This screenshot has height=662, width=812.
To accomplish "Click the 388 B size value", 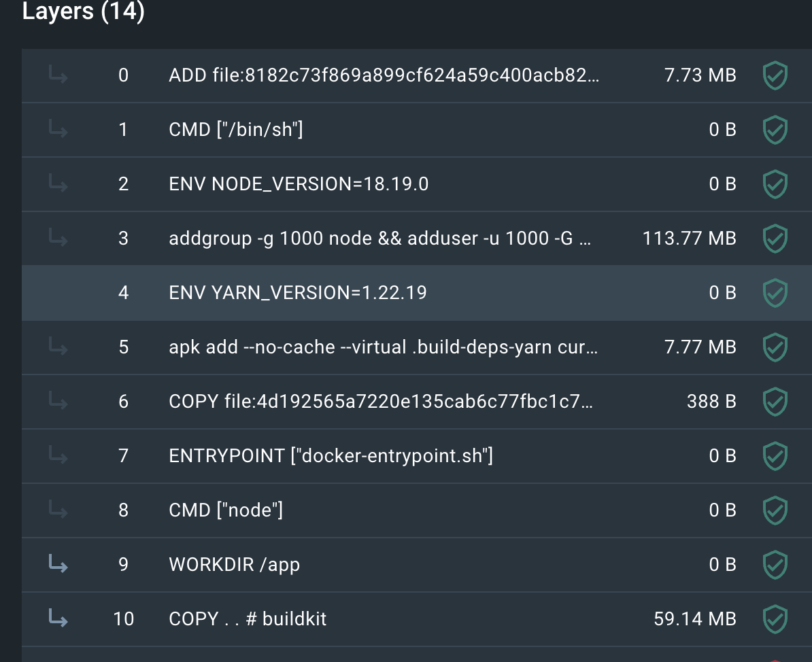I will pyautogui.click(x=711, y=402).
